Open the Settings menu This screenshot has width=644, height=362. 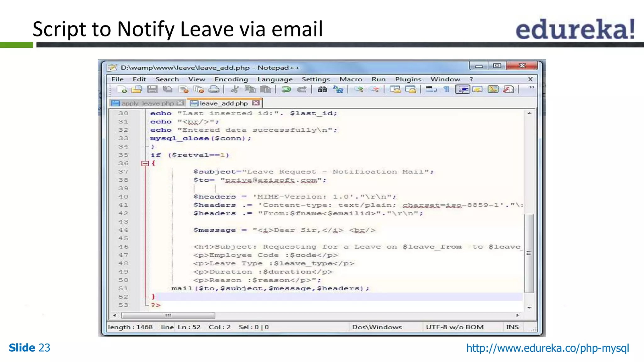pyautogui.click(x=316, y=79)
